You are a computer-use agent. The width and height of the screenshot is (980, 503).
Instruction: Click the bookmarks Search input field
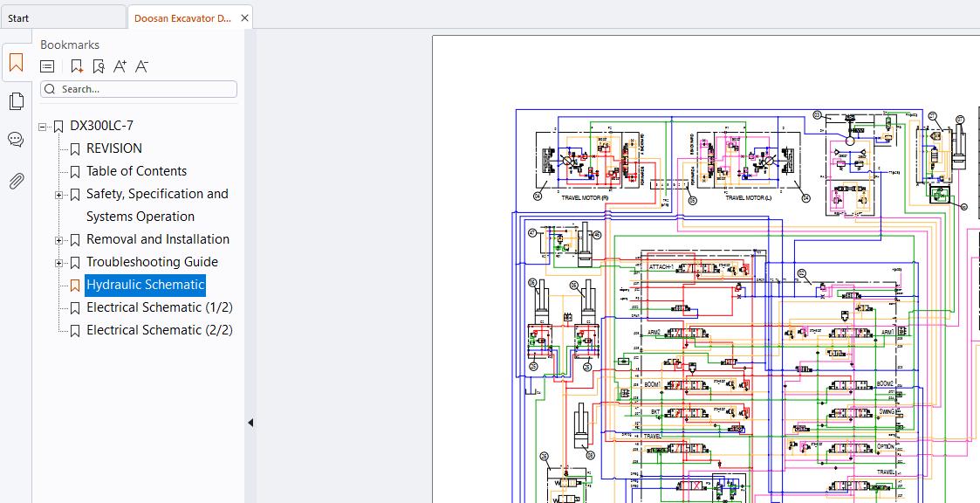(139, 89)
